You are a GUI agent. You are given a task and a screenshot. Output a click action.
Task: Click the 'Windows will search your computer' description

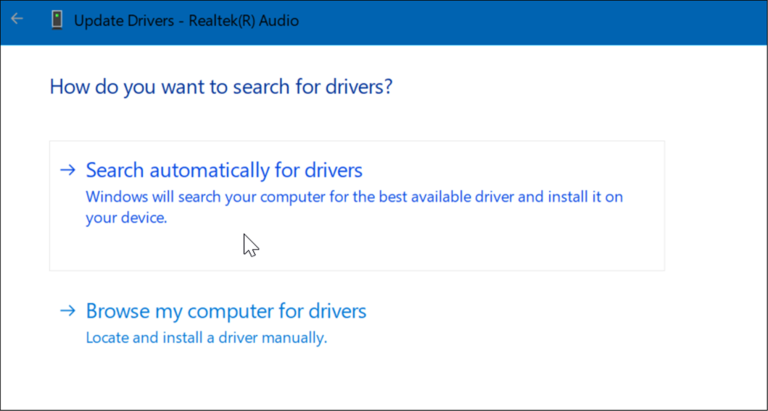[x=354, y=207]
